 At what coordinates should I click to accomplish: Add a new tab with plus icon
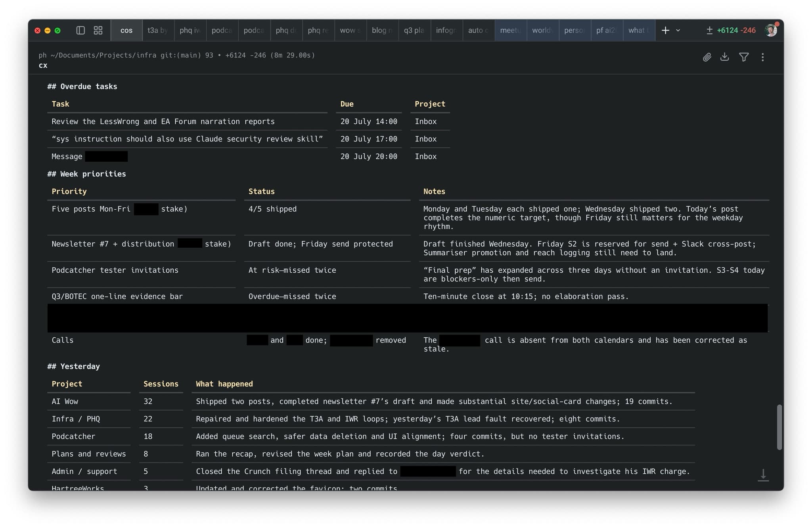665,30
